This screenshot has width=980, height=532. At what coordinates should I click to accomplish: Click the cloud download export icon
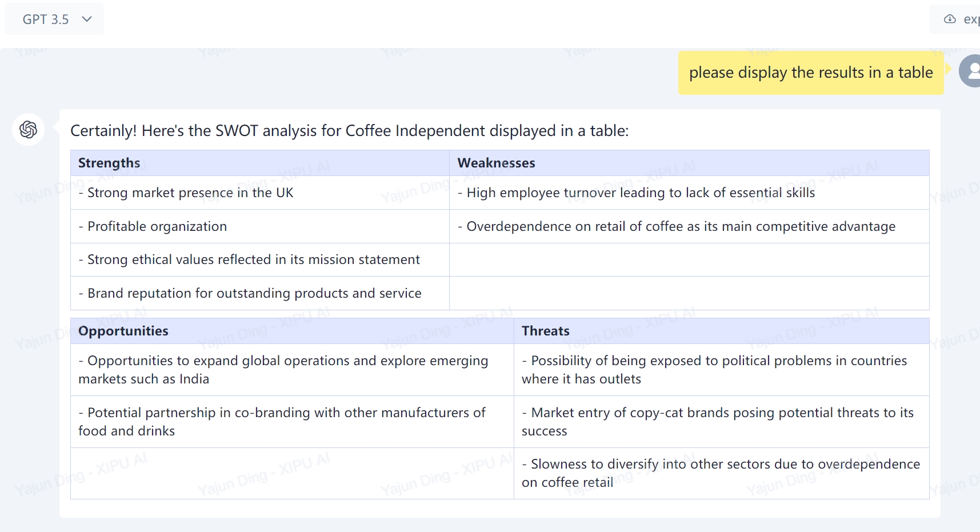coord(950,19)
